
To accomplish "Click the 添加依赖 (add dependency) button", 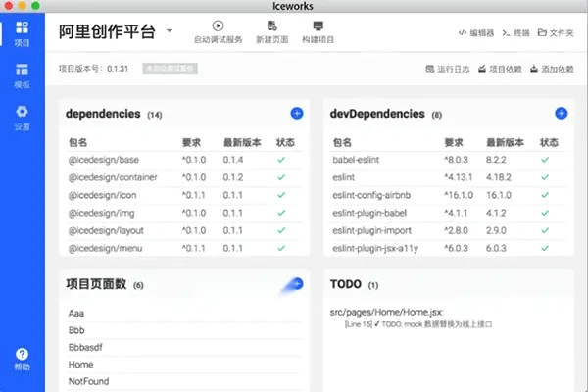I will coord(552,70).
